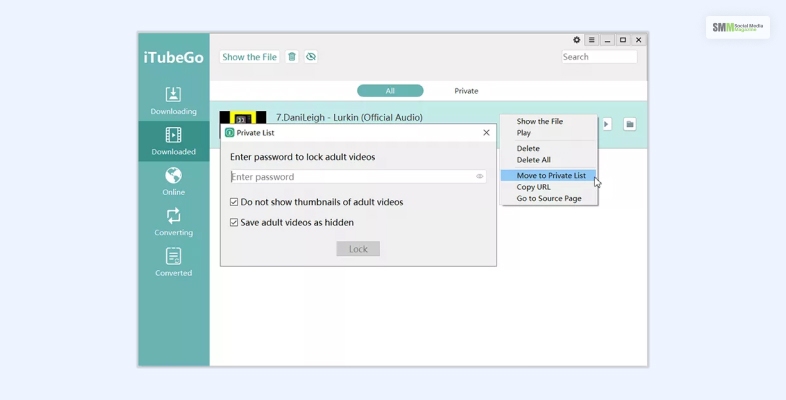
Task: Switch to the All tab
Action: tap(390, 91)
